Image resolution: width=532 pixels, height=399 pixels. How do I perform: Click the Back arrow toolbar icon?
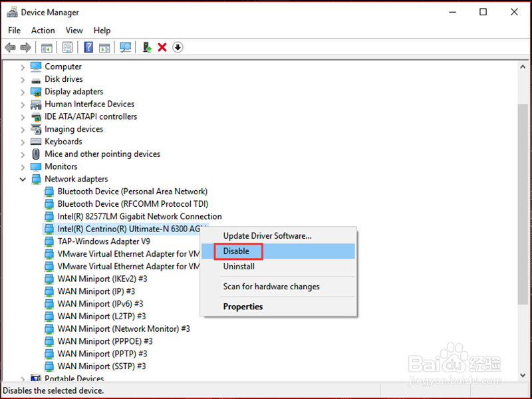[11, 47]
